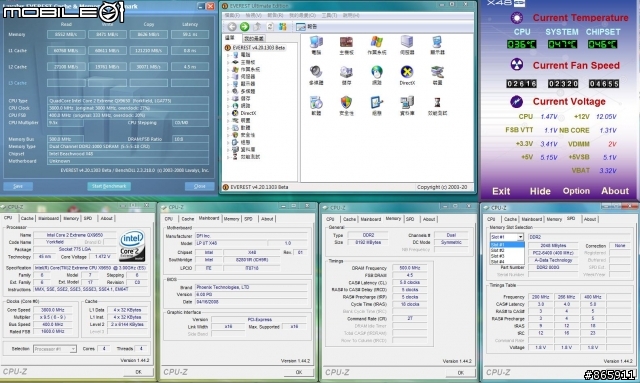This screenshot has width=640, height=383.
Task: Expand the Motherboard node in EVEREST tree
Action: (228, 62)
